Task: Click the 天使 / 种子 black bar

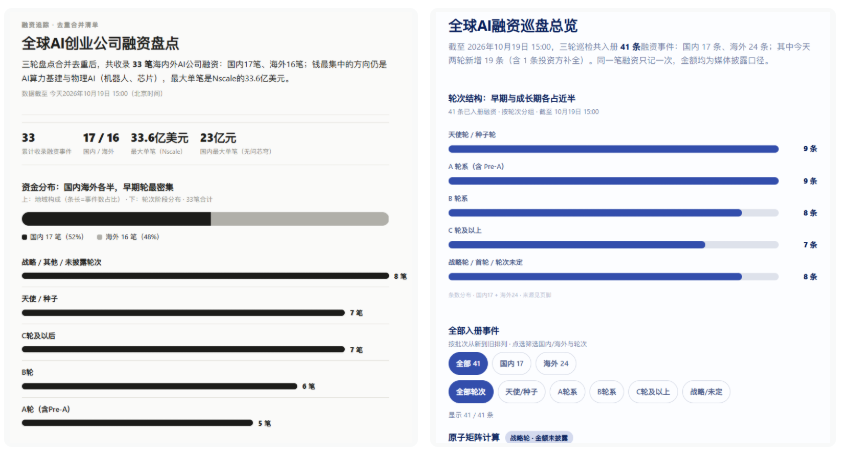Action: coord(183,312)
